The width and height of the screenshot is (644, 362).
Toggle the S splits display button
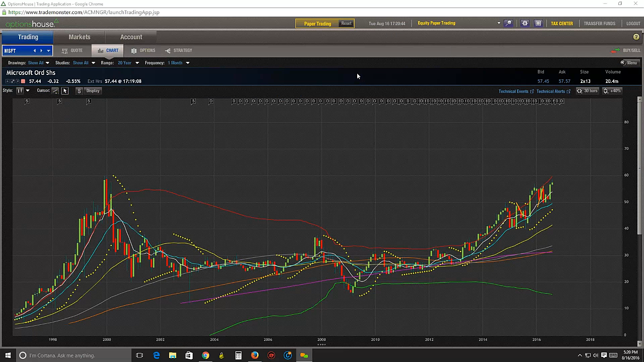coord(79,90)
